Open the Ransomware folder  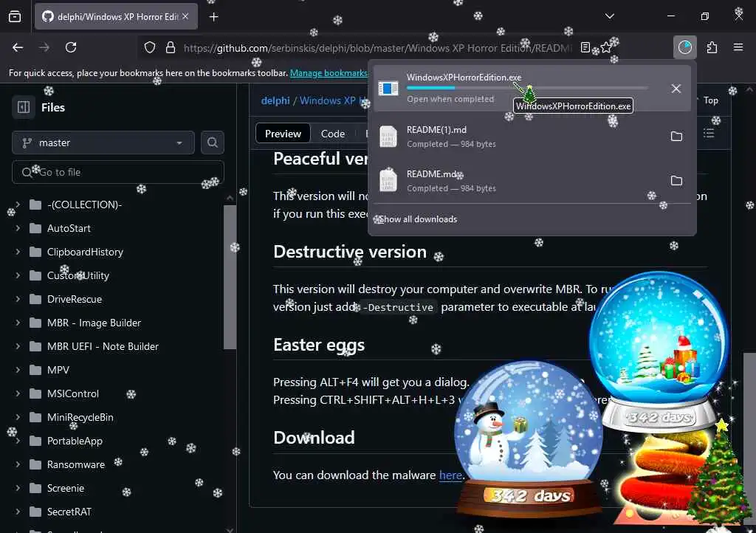pyautogui.click(x=76, y=464)
